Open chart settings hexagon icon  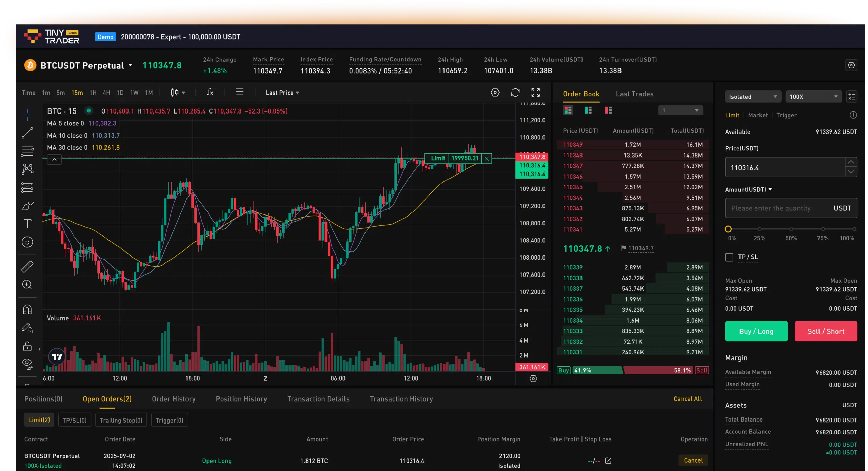tap(495, 93)
